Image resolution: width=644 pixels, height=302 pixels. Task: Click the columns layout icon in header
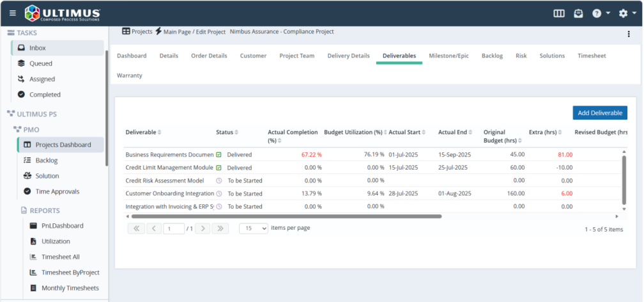click(558, 13)
